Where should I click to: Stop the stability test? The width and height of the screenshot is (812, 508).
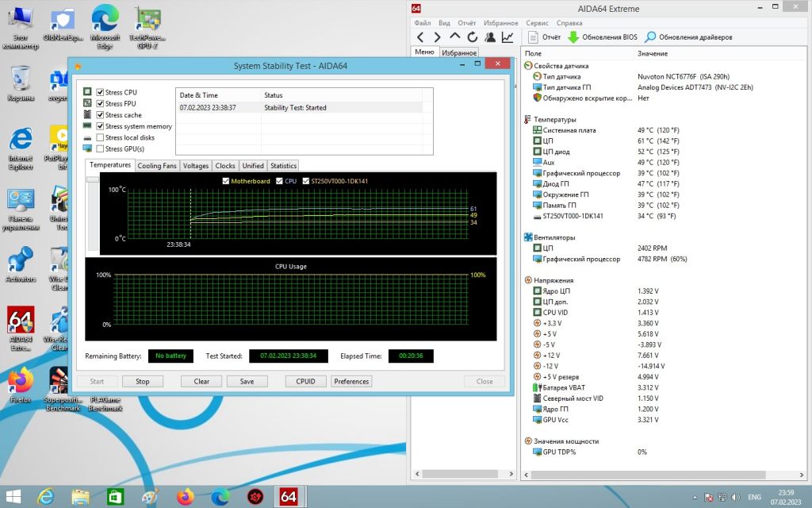[x=143, y=382]
